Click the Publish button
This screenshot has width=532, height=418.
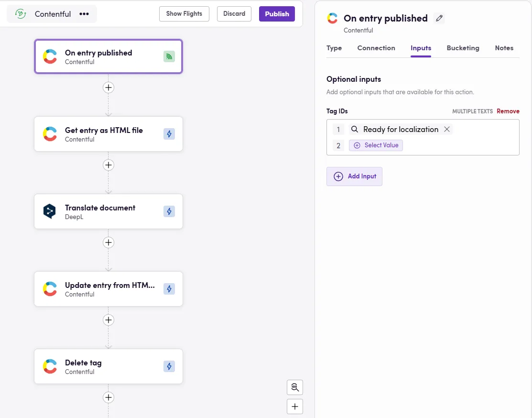[x=277, y=14]
